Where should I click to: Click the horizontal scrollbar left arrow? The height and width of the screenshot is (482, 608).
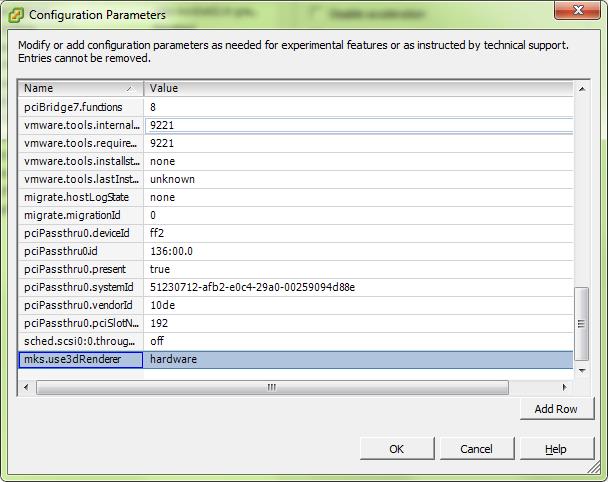point(26,387)
